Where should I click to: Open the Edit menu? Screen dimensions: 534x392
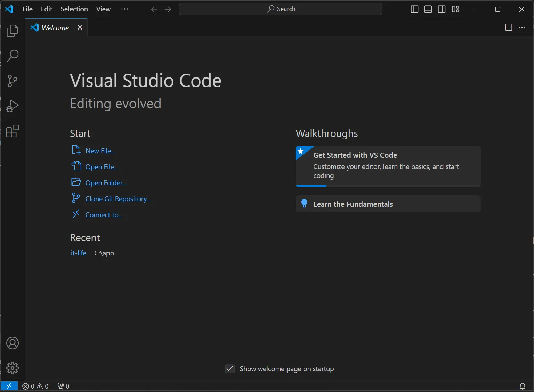tap(47, 9)
